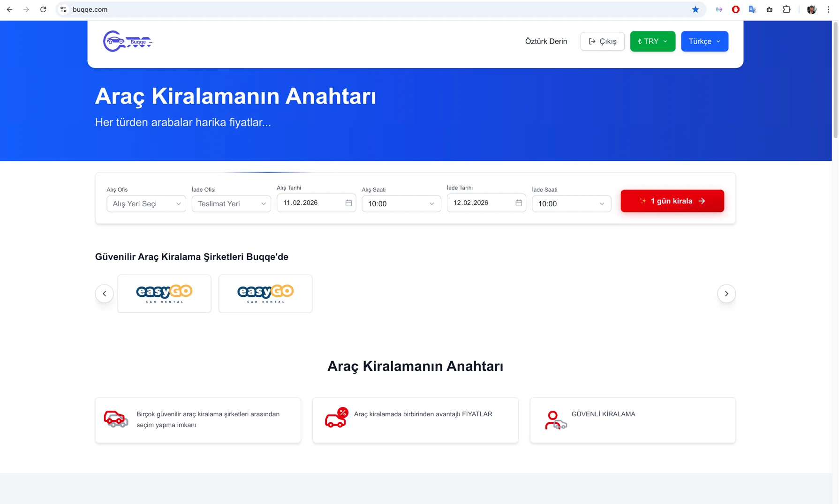Click the Google Translate extension icon
The height and width of the screenshot is (504, 839).
pos(752,9)
